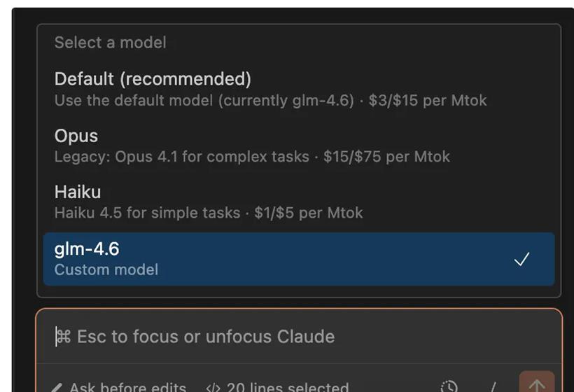Screen dimensions: 574x392
Task: Toggle the 20 lines selected context
Action: click(x=287, y=387)
